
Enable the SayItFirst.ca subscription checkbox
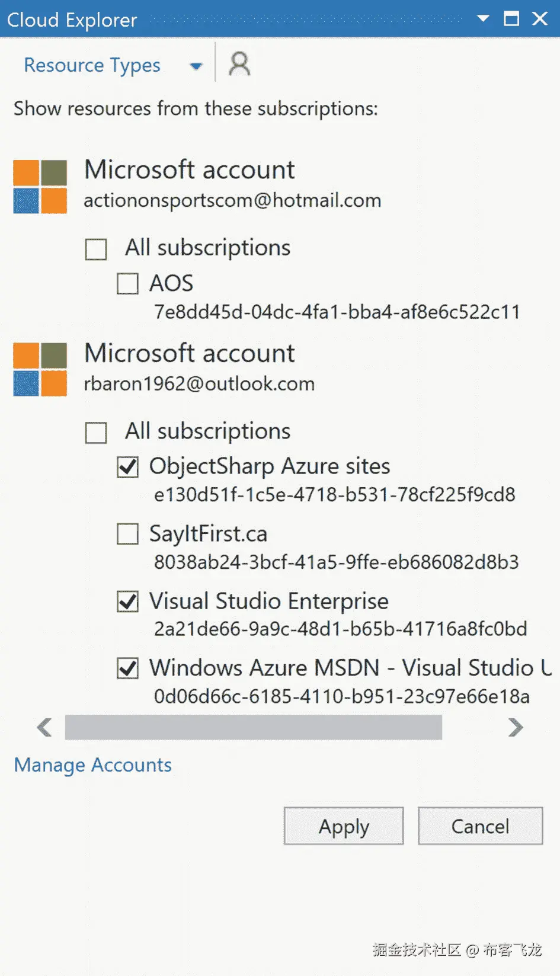click(x=127, y=534)
